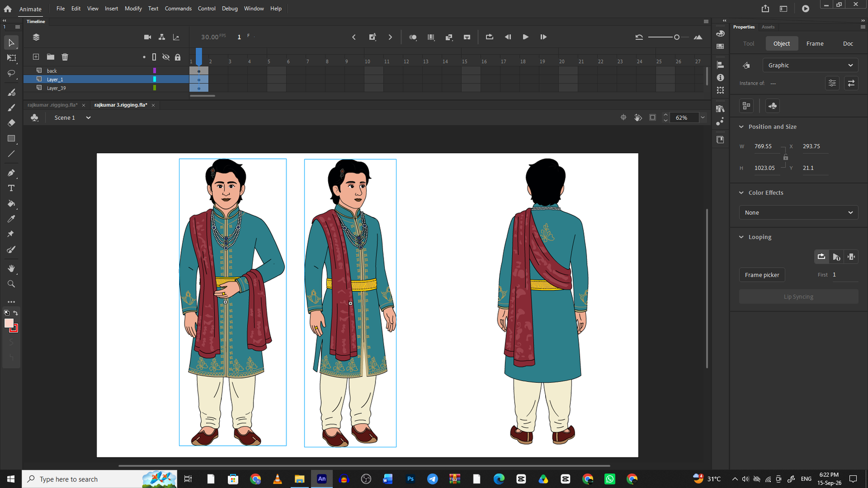Image resolution: width=868 pixels, height=488 pixels.
Task: Open the Graphic instance type dropdown
Action: pos(810,65)
